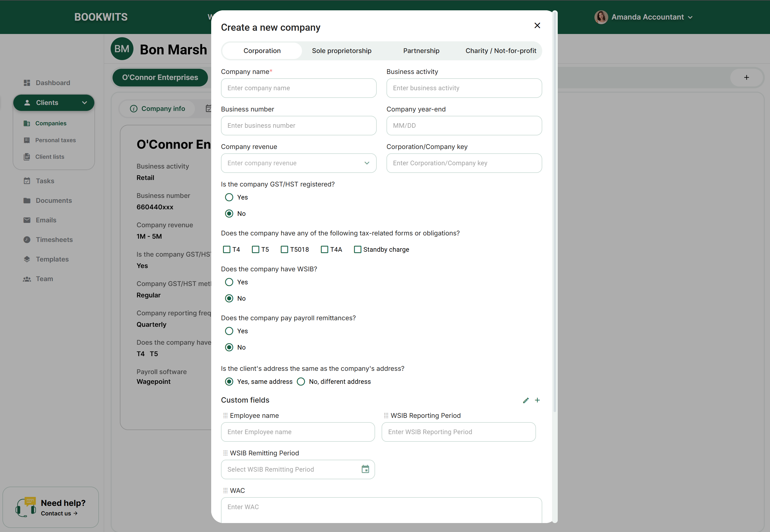Open Tasks in the sidebar

[39, 181]
